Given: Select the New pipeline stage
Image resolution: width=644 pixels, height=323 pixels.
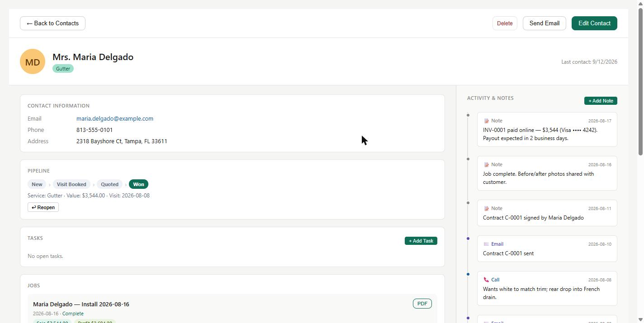Looking at the screenshot, I should click(x=37, y=184).
